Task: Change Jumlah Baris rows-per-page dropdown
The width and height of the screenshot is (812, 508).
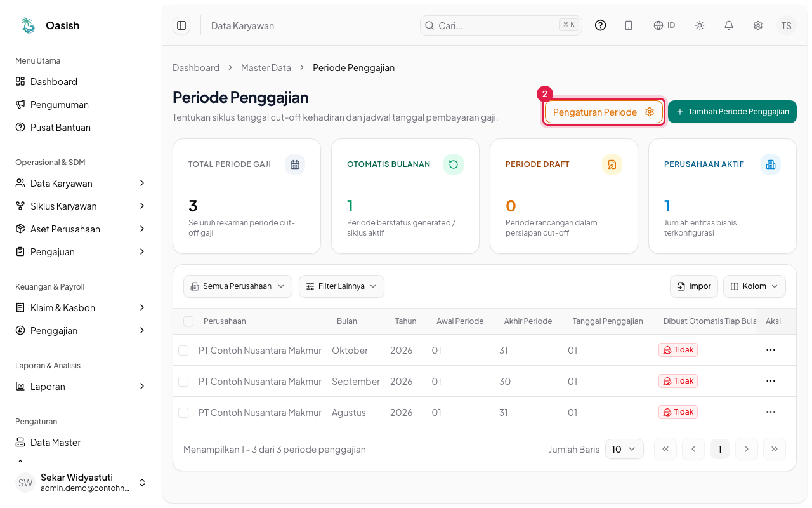Action: tap(624, 449)
